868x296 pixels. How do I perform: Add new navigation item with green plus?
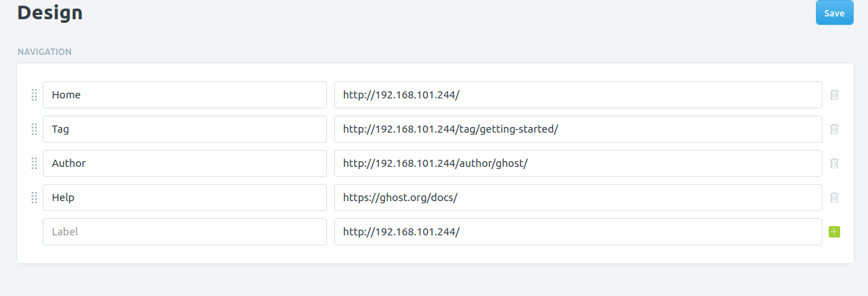[x=834, y=232]
